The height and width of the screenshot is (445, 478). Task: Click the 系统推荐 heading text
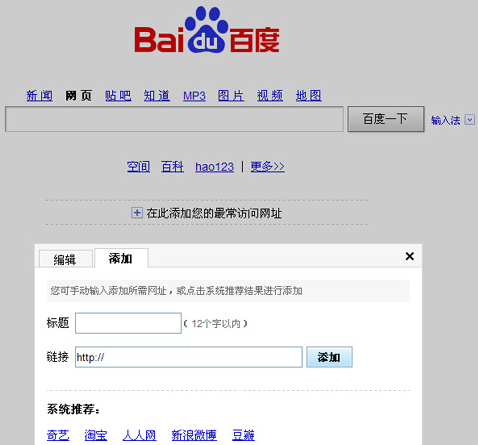73,409
